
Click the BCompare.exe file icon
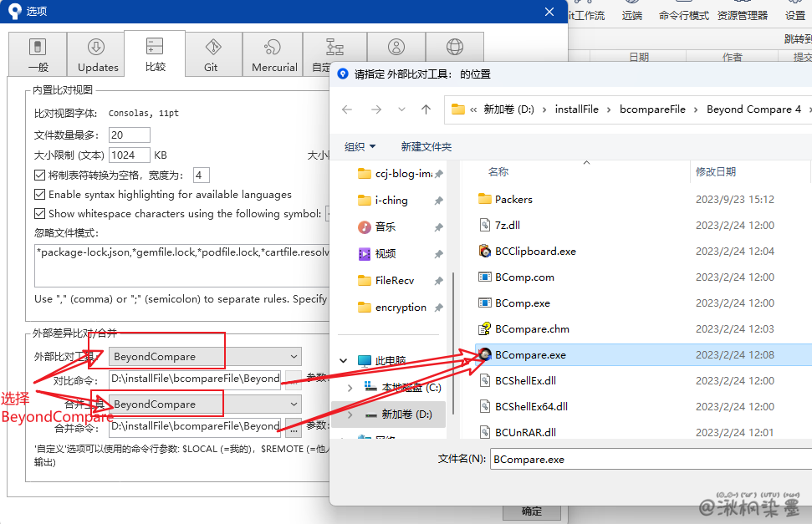pyautogui.click(x=484, y=354)
